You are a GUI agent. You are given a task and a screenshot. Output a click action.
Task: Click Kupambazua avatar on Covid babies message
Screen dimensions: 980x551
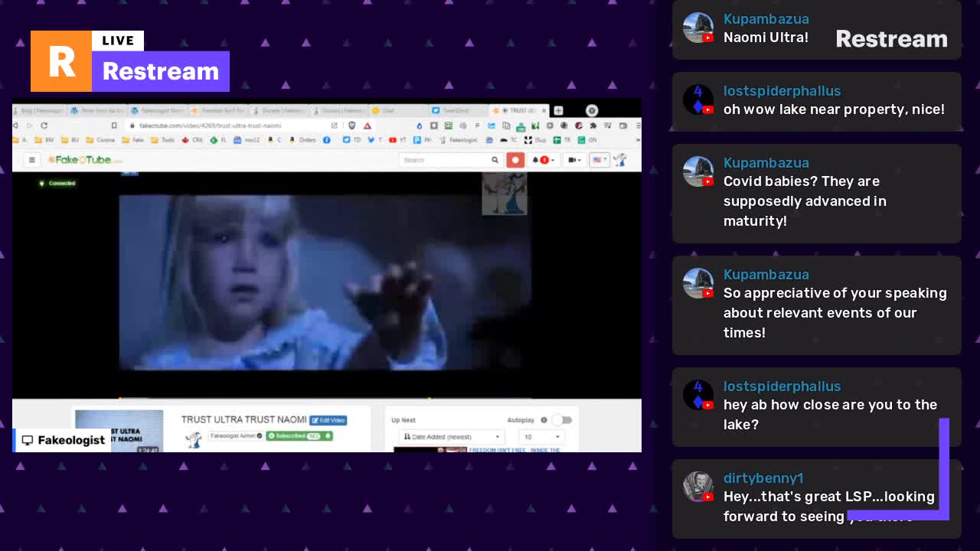point(698,171)
